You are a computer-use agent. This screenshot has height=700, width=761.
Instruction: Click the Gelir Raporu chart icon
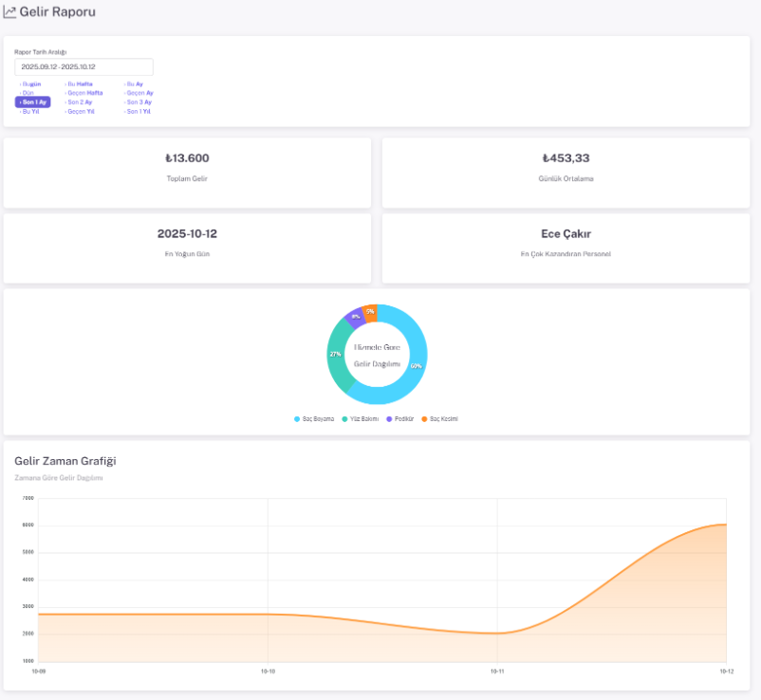(x=9, y=12)
